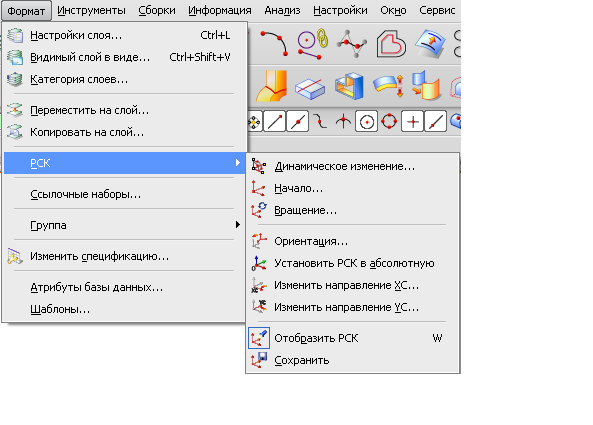Expand the Группа submenu arrow
This screenshot has height=425, width=593.
coord(238,225)
